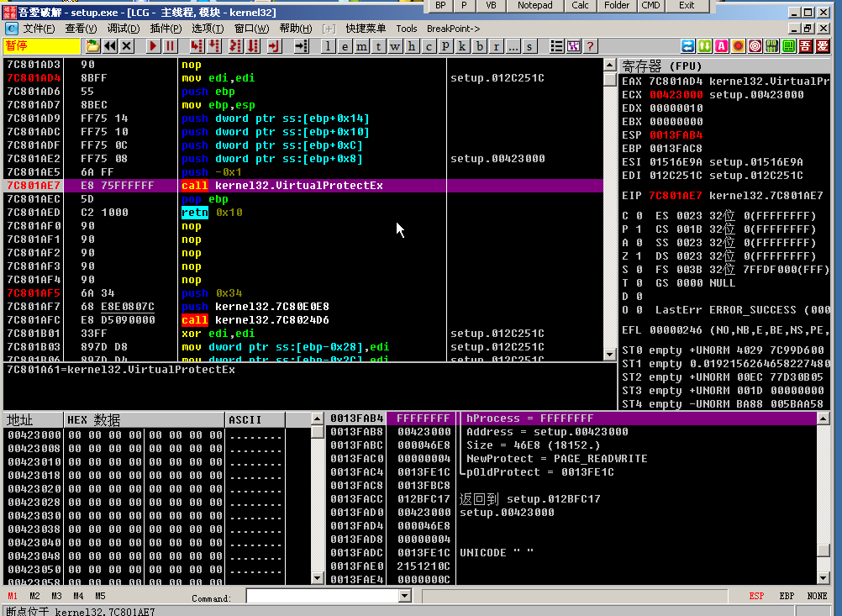Open Windows list with 'w' button

(x=395, y=46)
